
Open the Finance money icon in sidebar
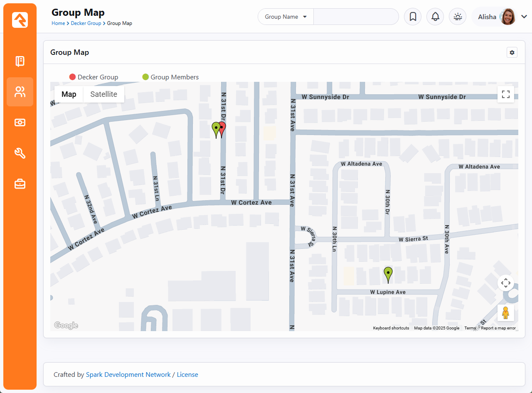(20, 123)
